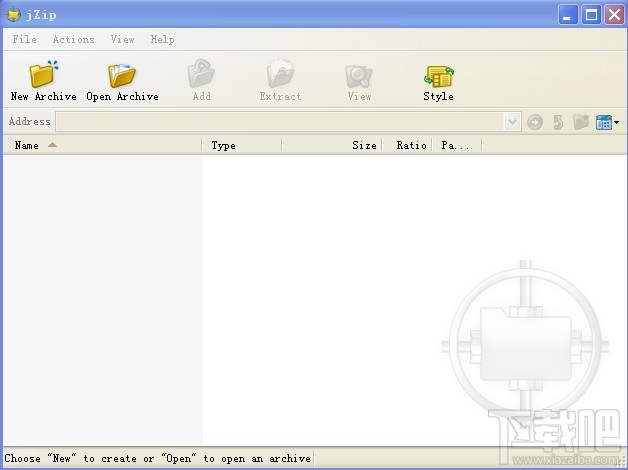Close the jZip window
This screenshot has height=470, width=628.
click(614, 15)
